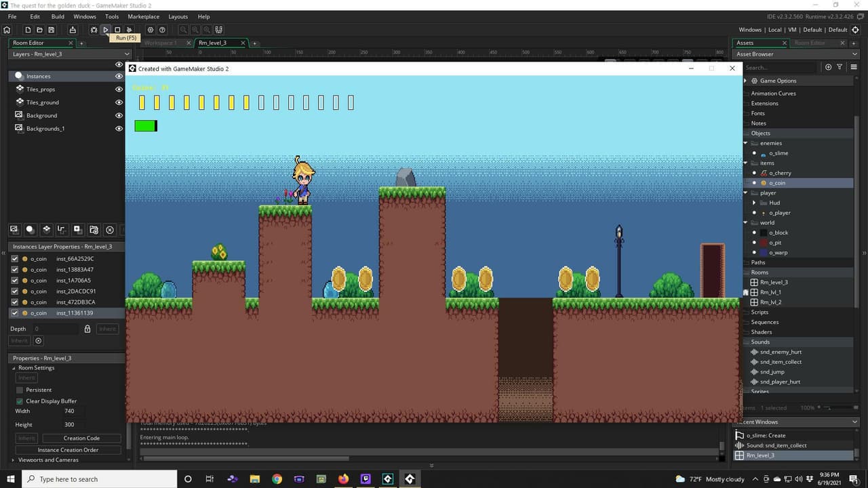Open the Layouts menu
The height and width of the screenshot is (488, 868).
coord(178,16)
